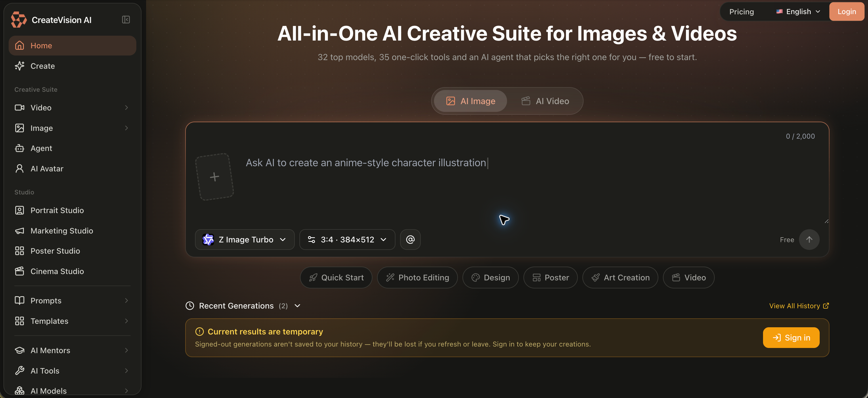
Task: Switch to the AI Video tab
Action: pyautogui.click(x=545, y=101)
